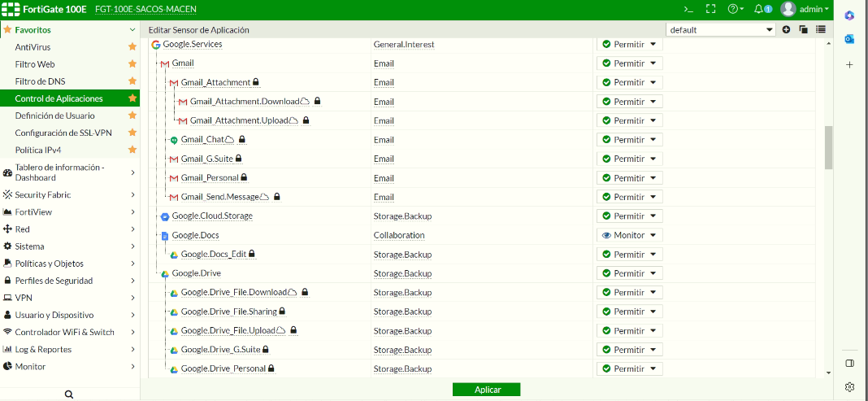Click the sidebar search magnifier icon

[69, 394]
